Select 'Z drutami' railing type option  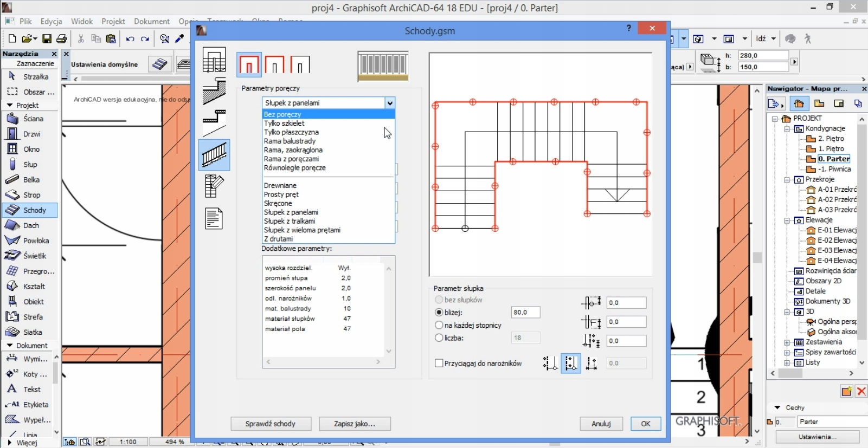pyautogui.click(x=329, y=239)
